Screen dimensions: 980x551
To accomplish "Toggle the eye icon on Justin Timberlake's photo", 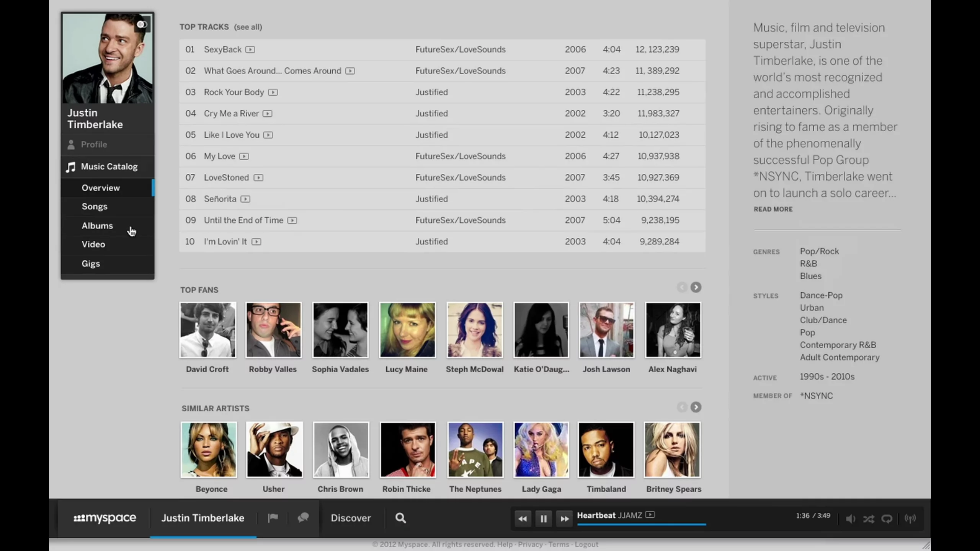I will pyautogui.click(x=142, y=24).
